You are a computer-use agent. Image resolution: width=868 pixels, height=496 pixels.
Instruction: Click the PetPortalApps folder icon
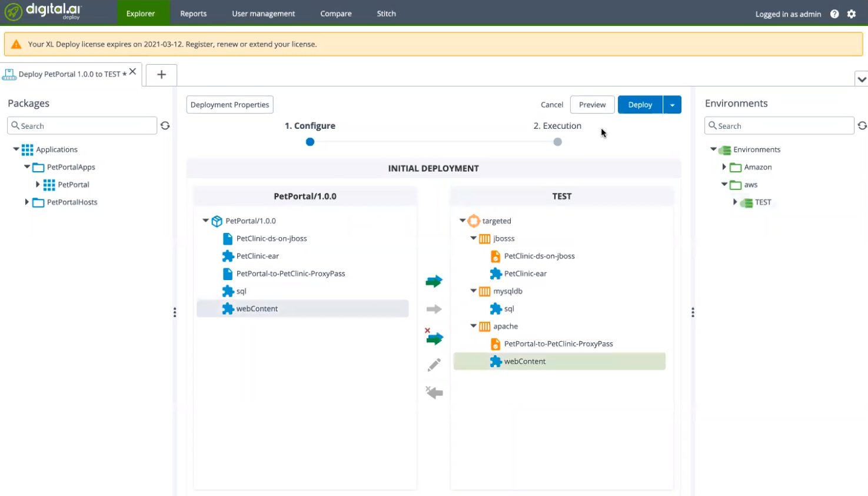pos(38,167)
